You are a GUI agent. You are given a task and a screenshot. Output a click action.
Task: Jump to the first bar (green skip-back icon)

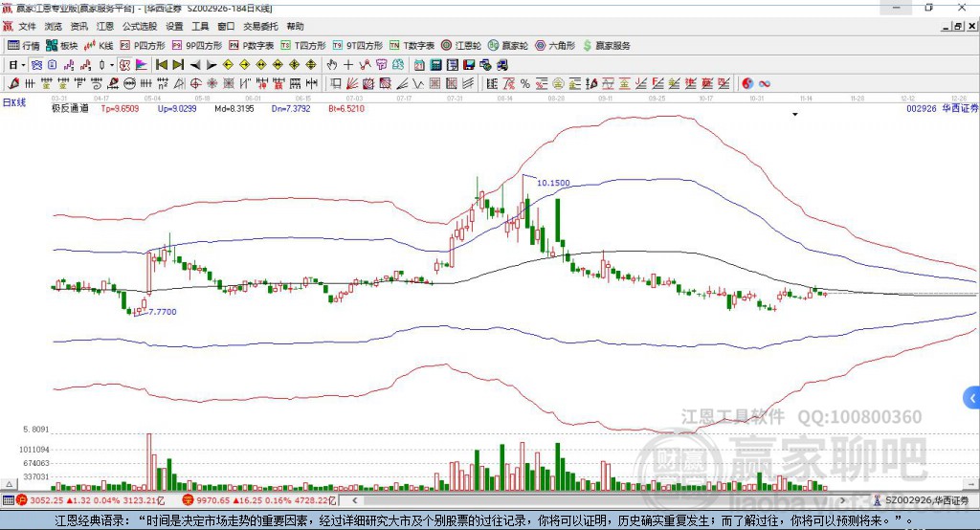162,64
